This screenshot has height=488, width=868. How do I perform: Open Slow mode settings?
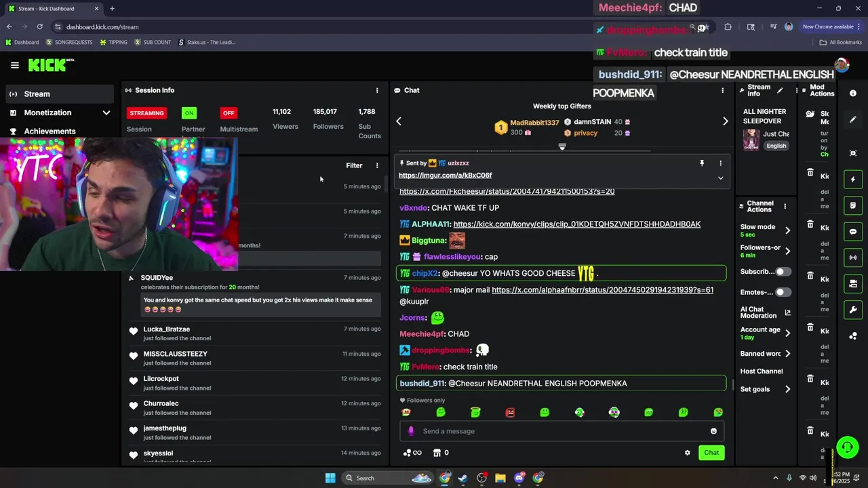(x=765, y=230)
